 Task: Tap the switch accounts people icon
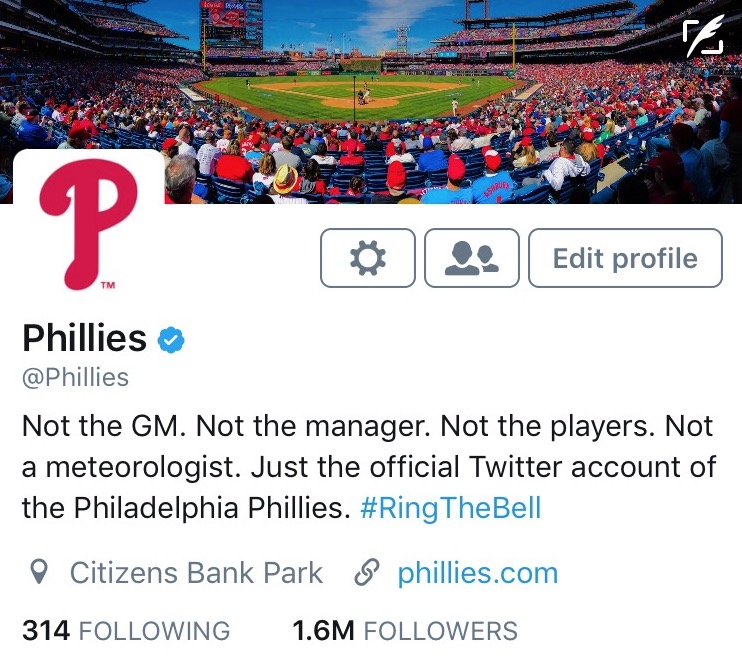click(472, 258)
